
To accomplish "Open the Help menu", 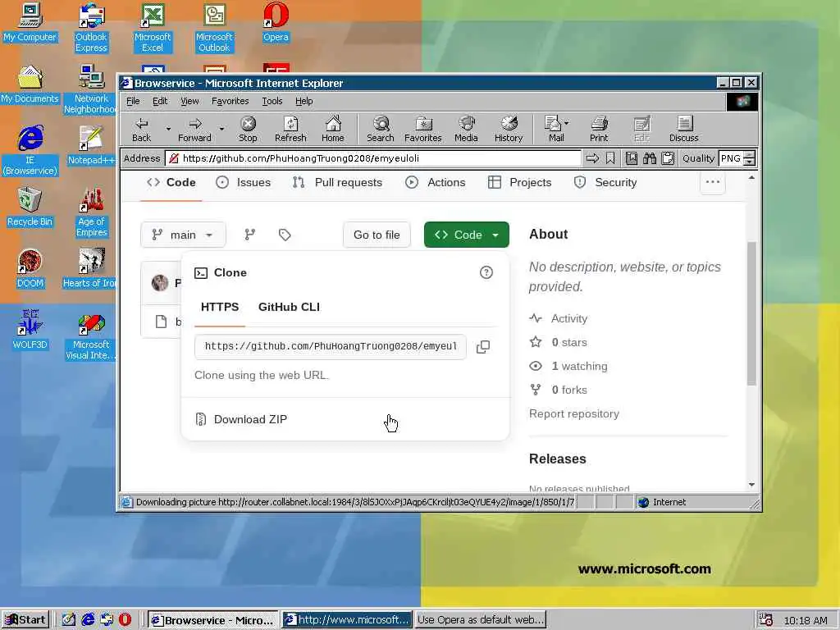I will coord(304,101).
